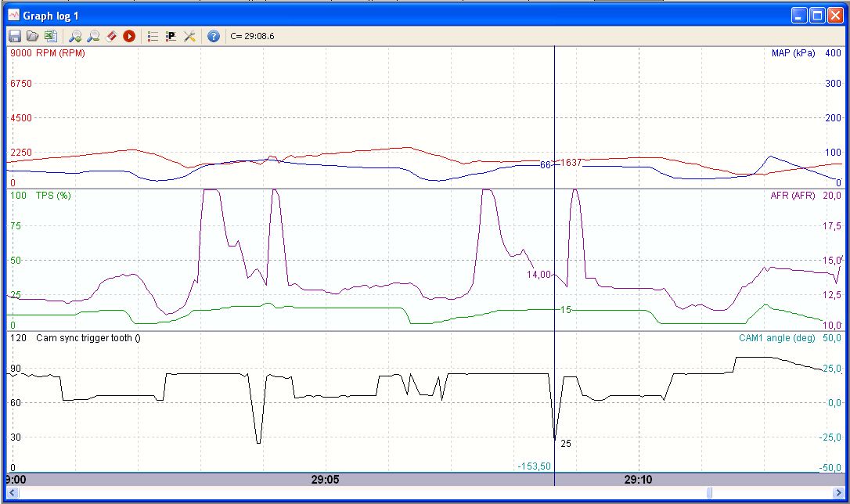Viewport: 850px width, 504px height.
Task: Click the right arrow of horizontal scrollbar
Action: (x=837, y=492)
